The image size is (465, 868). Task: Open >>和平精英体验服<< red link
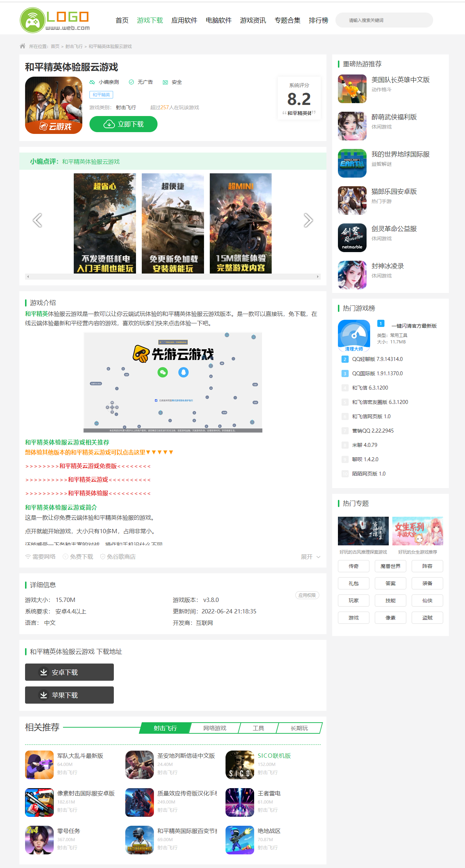point(88,493)
